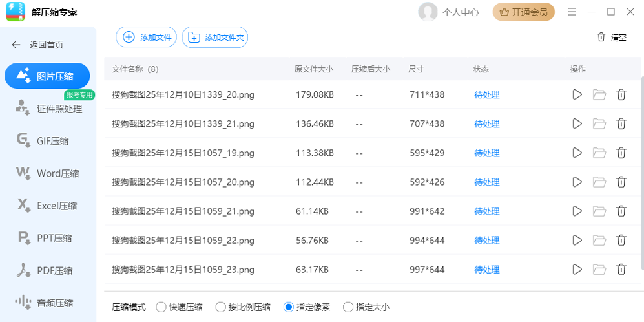Start compressing file 1339_20.png with play icon

click(x=577, y=95)
